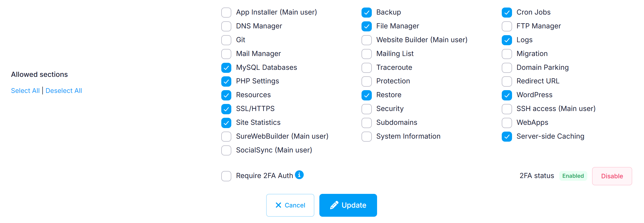Toggle off Server-side Caching
This screenshot has width=644, height=223.
pyautogui.click(x=507, y=137)
